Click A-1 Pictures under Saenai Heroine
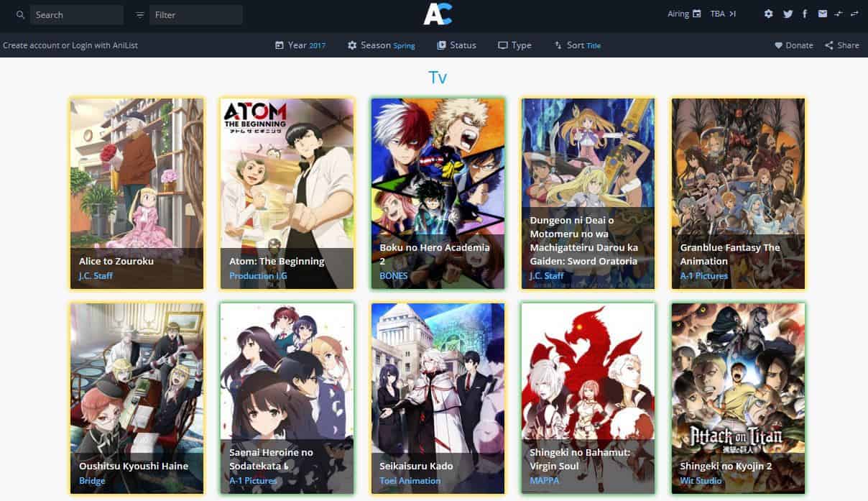 [254, 481]
